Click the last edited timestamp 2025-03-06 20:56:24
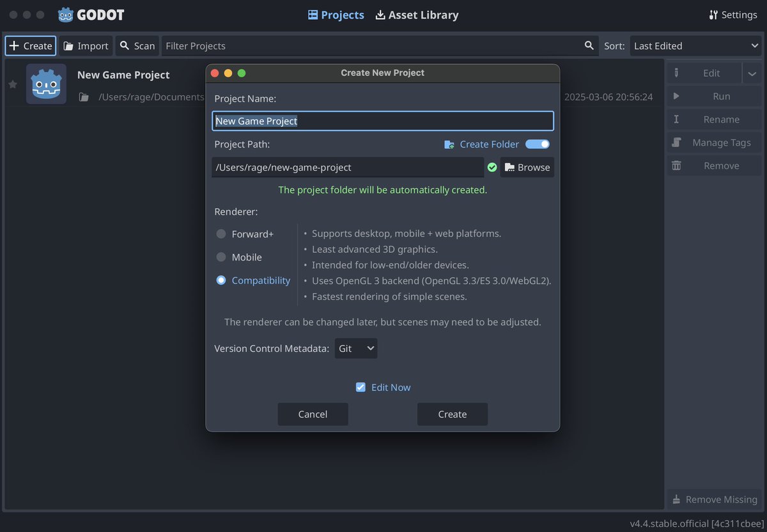The image size is (767, 532). 608,97
